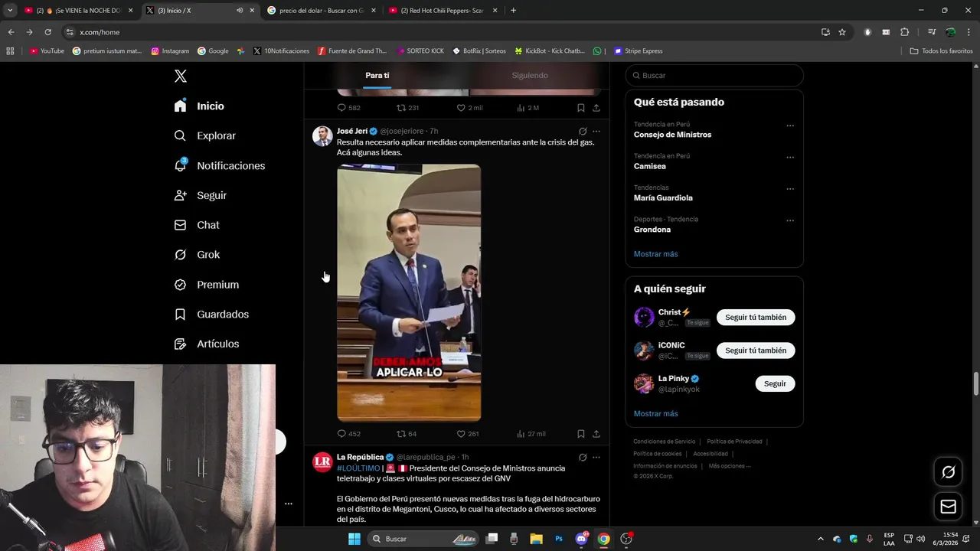The image size is (980, 551).
Task: Go to Inicio in X sidebar
Action: click(199, 106)
